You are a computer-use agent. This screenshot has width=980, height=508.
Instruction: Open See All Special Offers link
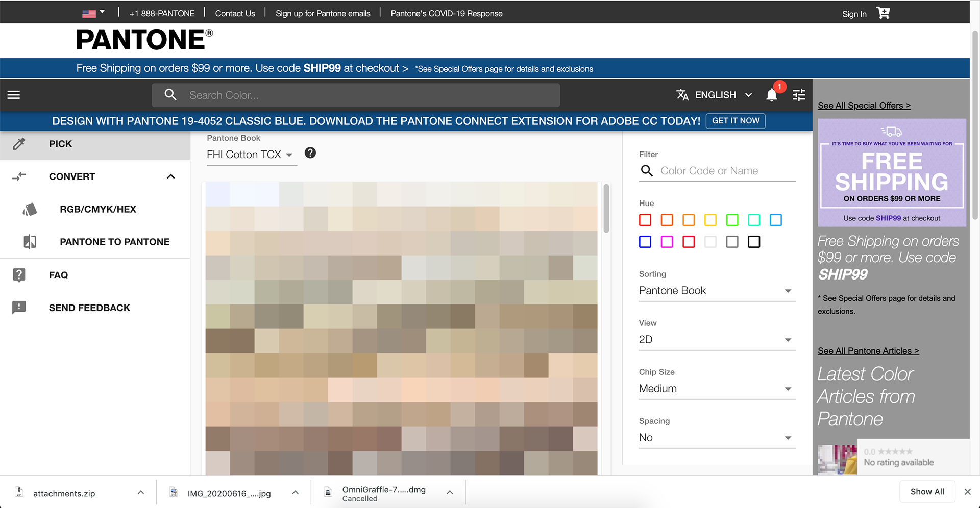(x=864, y=106)
